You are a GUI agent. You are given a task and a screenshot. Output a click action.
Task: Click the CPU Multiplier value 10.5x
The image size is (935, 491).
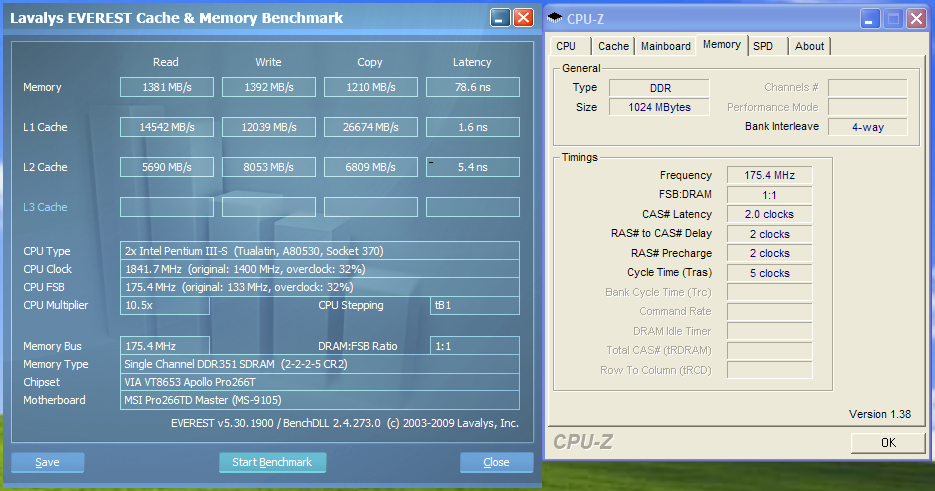pyautogui.click(x=165, y=305)
